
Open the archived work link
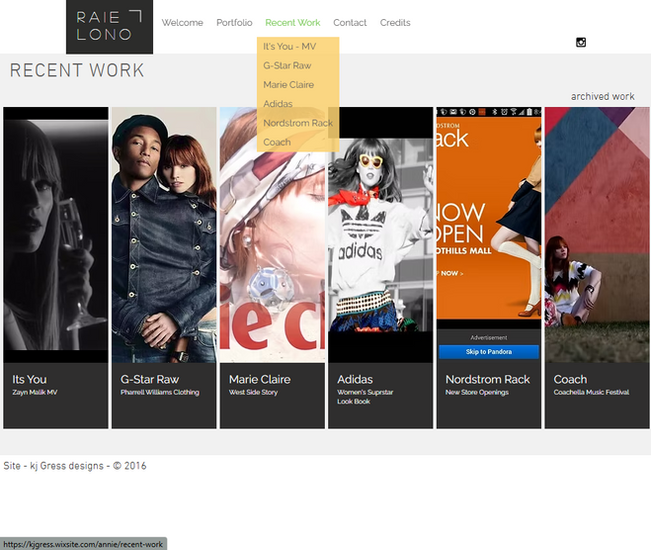tap(602, 96)
